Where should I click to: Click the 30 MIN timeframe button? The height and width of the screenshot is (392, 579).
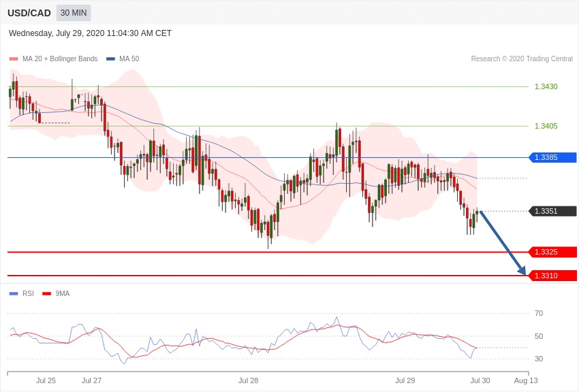74,13
